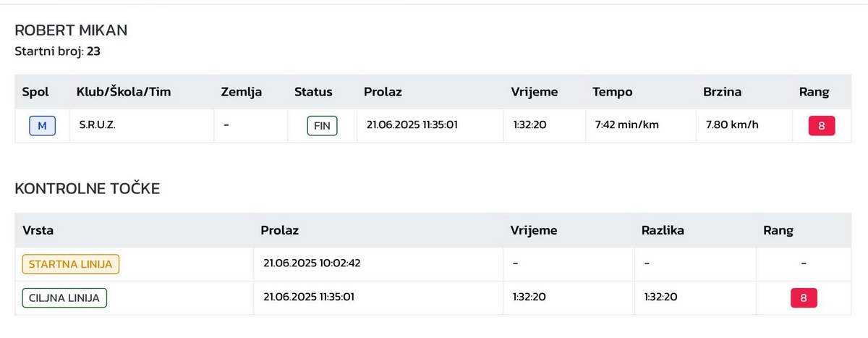
Task: Click the red rank 8 badge in the CILJNA LINIJA row
Action: click(x=804, y=297)
